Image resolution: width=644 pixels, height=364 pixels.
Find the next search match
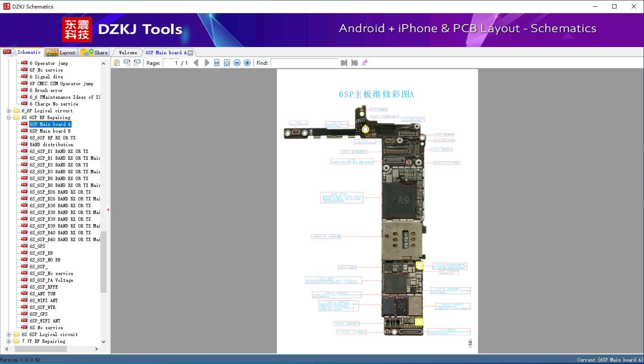(354, 63)
